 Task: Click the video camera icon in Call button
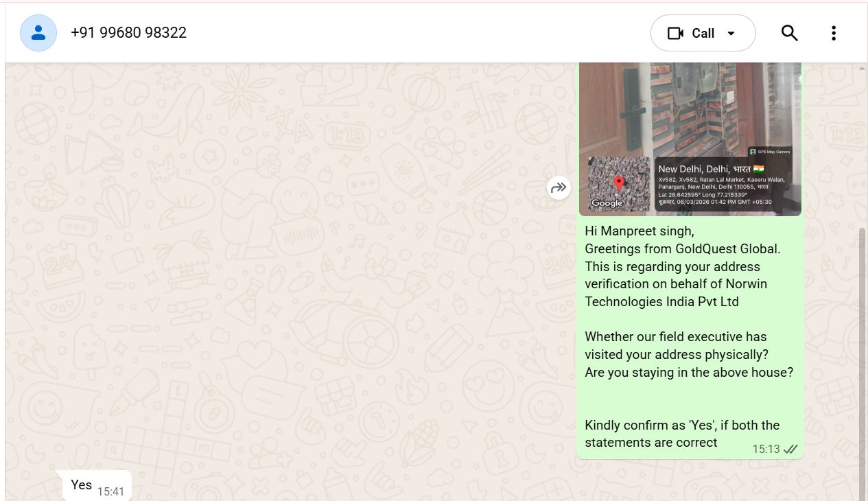[x=675, y=33]
